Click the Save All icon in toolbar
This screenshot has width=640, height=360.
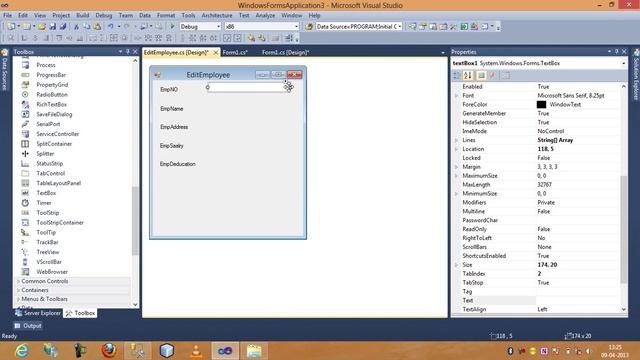[x=63, y=27]
